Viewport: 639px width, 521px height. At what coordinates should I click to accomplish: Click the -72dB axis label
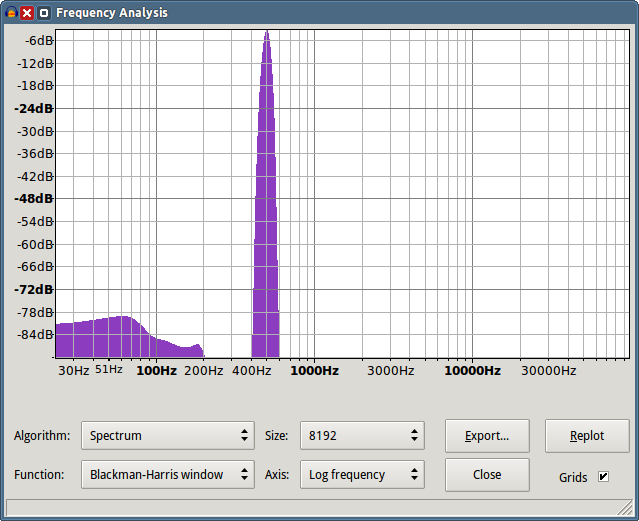[33, 289]
